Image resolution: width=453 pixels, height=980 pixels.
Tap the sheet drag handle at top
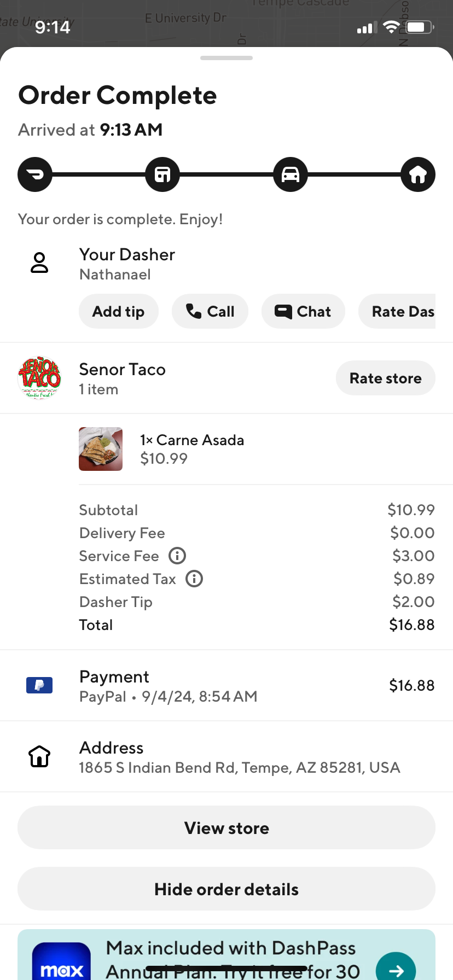click(x=226, y=58)
